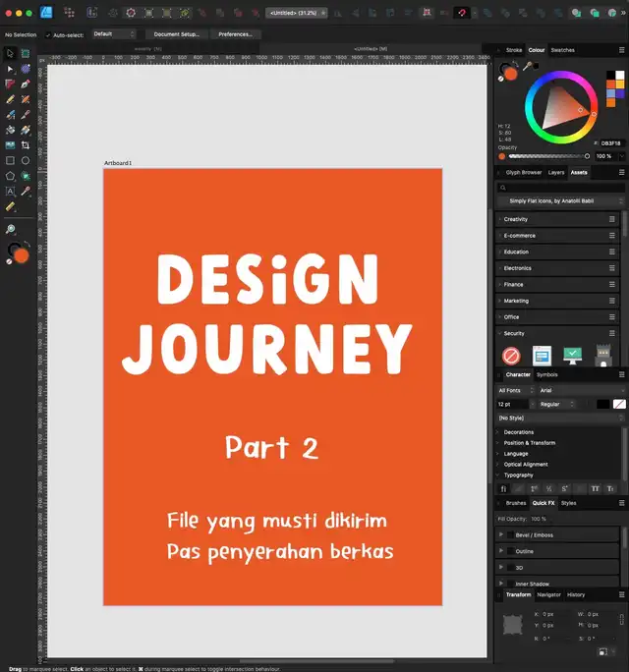This screenshot has width=629, height=672.
Task: Click the assets search field
Action: [x=561, y=187]
